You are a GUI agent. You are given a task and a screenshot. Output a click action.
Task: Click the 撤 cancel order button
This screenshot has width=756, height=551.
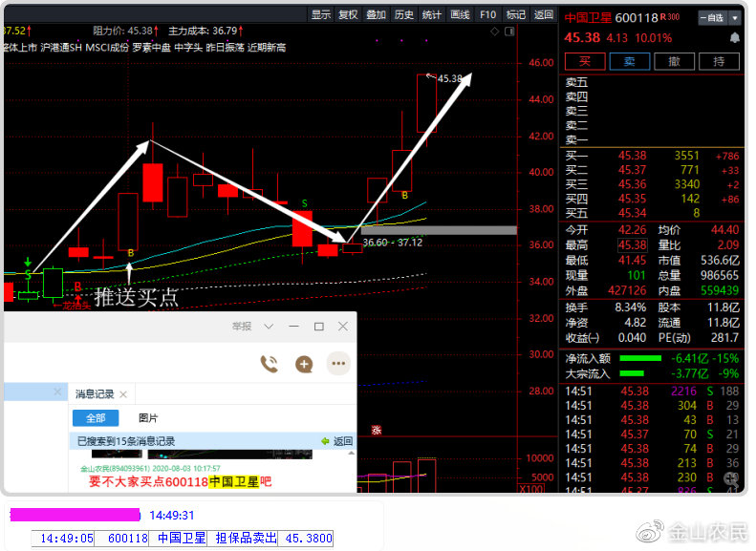[674, 61]
